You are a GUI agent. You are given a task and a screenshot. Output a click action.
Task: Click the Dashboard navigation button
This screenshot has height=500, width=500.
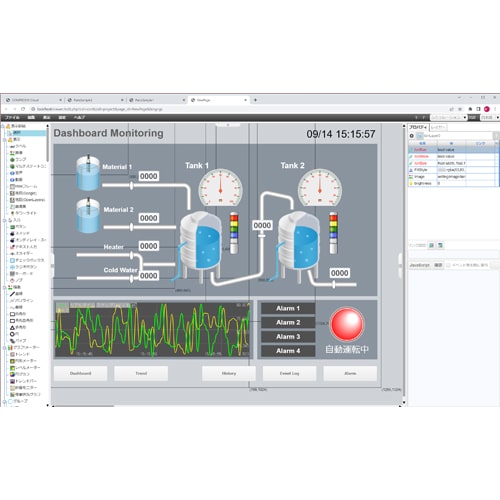tap(80, 373)
